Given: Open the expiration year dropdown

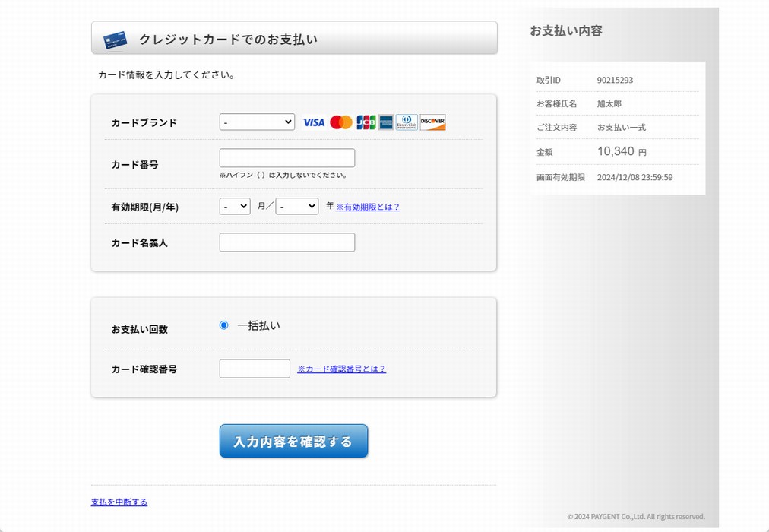Looking at the screenshot, I should click(296, 206).
